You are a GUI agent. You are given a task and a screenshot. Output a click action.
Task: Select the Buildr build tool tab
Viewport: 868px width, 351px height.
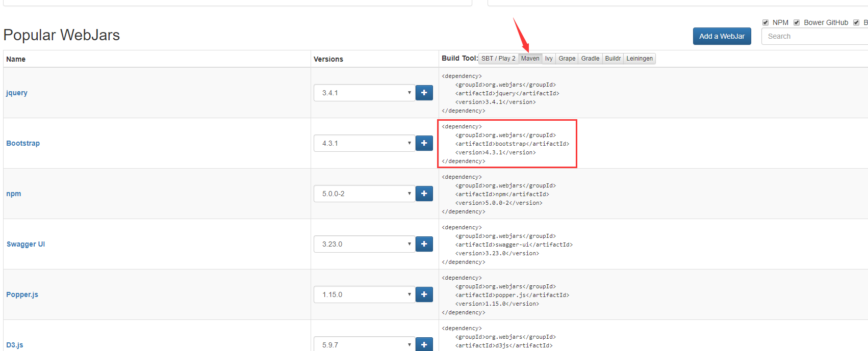coord(613,59)
